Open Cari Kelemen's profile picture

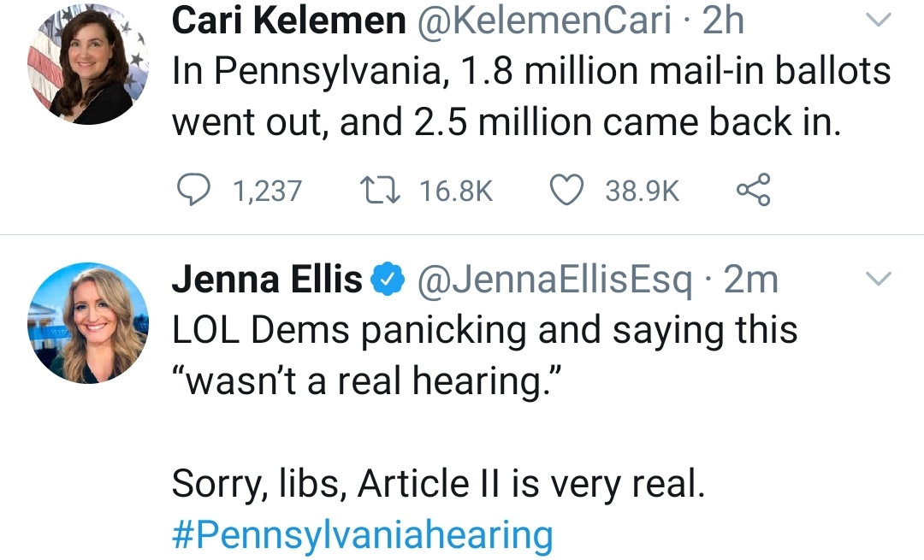88,66
